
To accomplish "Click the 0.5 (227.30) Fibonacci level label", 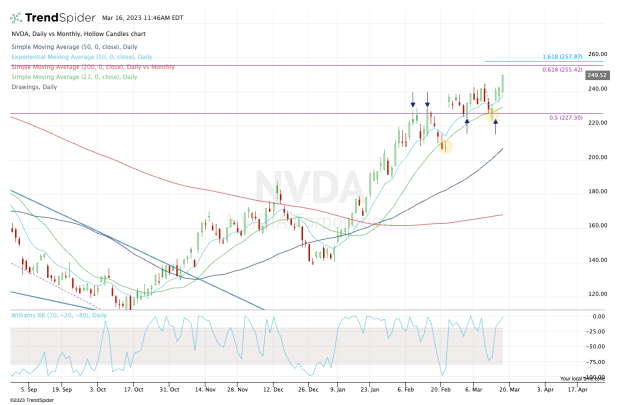I will [x=566, y=117].
